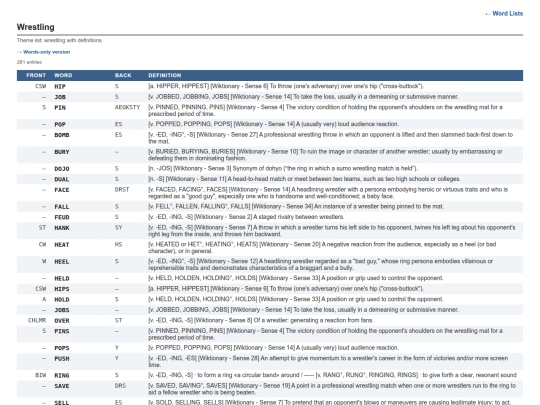The image size is (540, 405).
Task: Click the DRS back hooks for SAVE
Action: (120, 386)
